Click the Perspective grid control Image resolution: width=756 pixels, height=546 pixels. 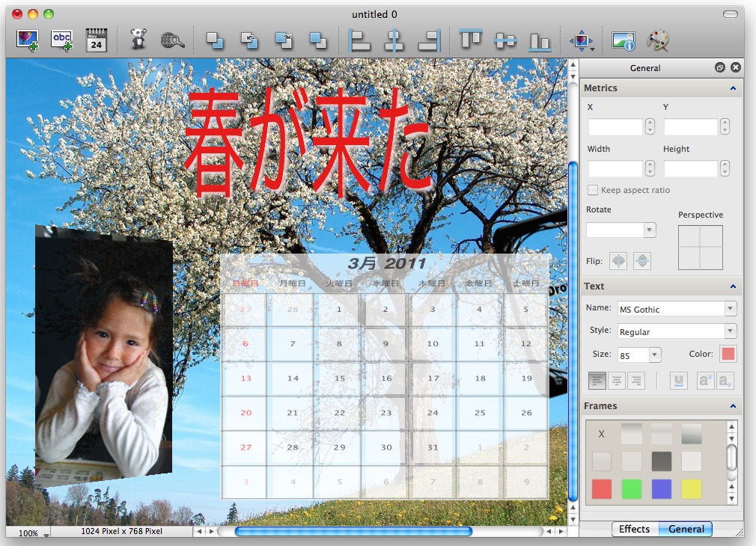(x=700, y=248)
